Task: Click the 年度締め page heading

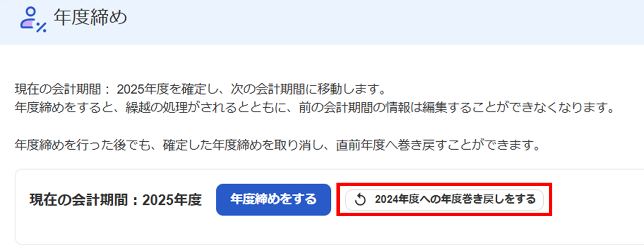Action: click(x=91, y=19)
